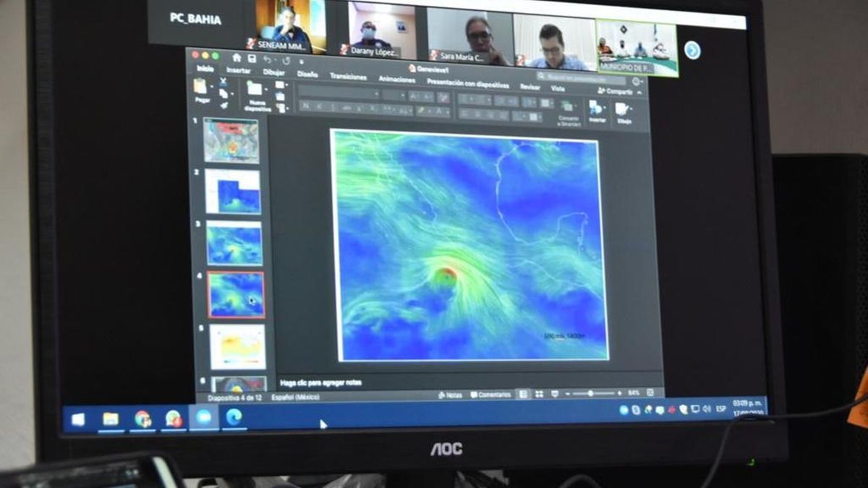The height and width of the screenshot is (488, 868).
Task: Adjust the zoom slider in status bar
Action: [x=591, y=393]
